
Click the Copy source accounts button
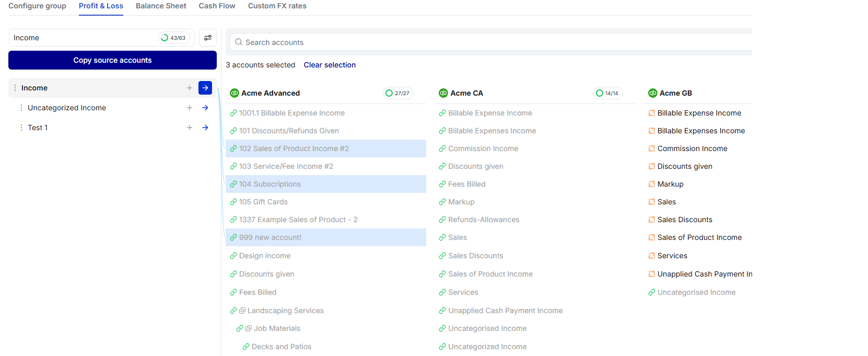[x=112, y=60]
